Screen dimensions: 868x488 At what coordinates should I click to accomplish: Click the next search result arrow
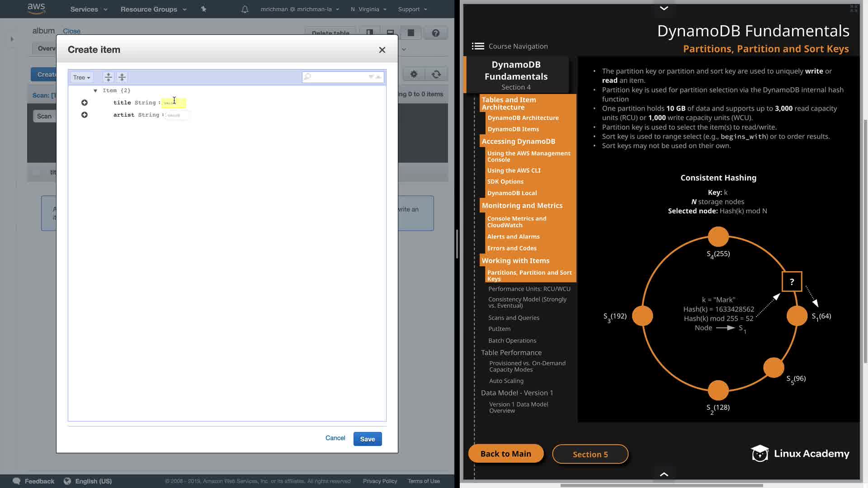pos(371,77)
